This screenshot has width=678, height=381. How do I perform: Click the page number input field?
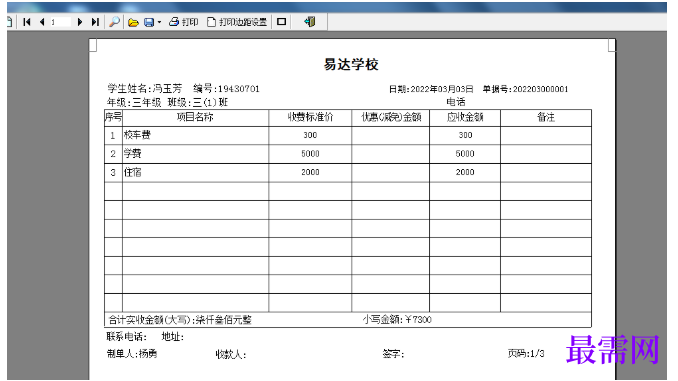click(60, 22)
